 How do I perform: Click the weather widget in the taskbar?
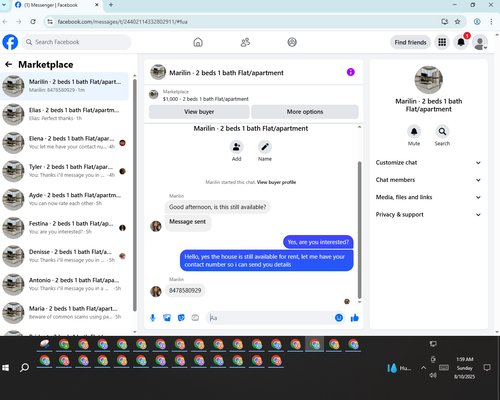[x=399, y=368]
